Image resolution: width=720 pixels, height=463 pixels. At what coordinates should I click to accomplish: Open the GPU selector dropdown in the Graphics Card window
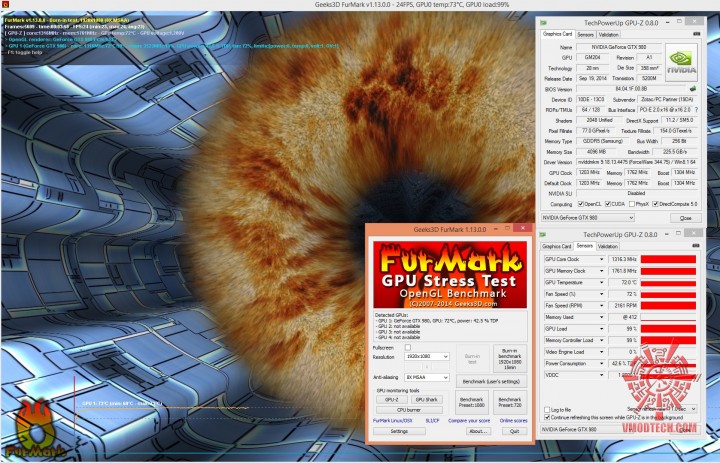pos(588,218)
